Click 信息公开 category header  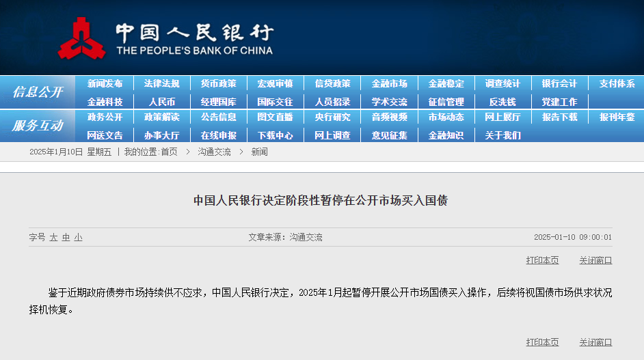(38, 92)
